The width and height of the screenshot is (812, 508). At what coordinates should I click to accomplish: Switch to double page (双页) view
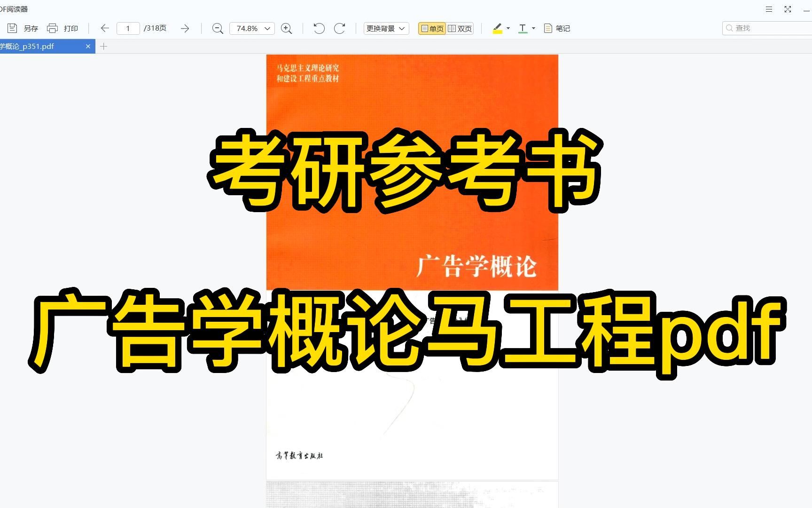(460, 28)
